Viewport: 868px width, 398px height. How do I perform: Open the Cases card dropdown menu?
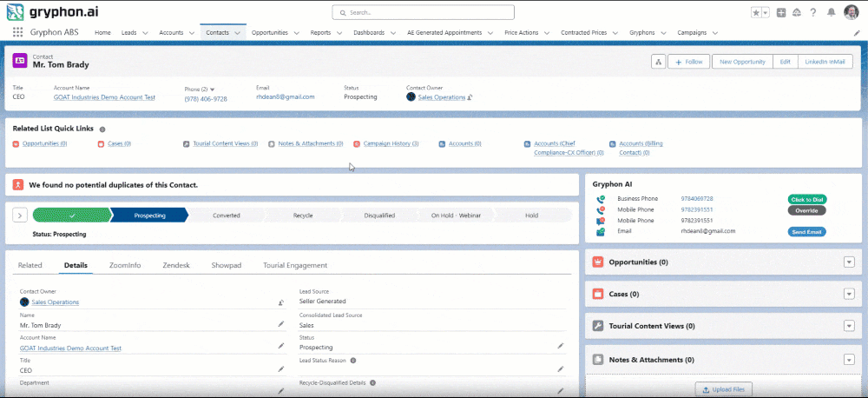849,294
